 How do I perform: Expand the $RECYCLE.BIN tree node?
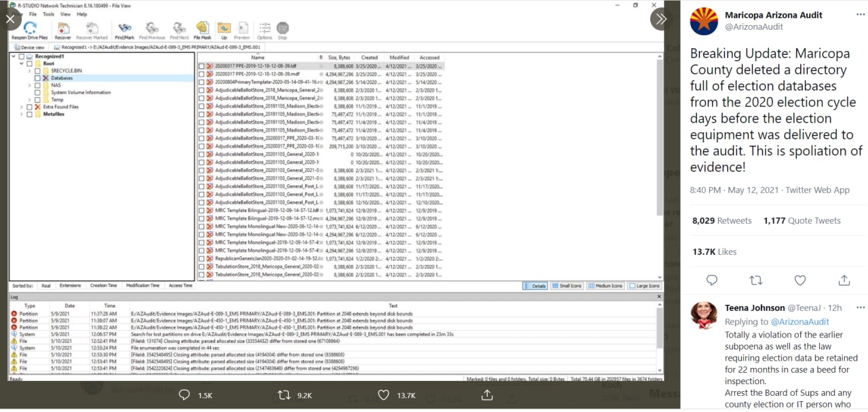30,71
